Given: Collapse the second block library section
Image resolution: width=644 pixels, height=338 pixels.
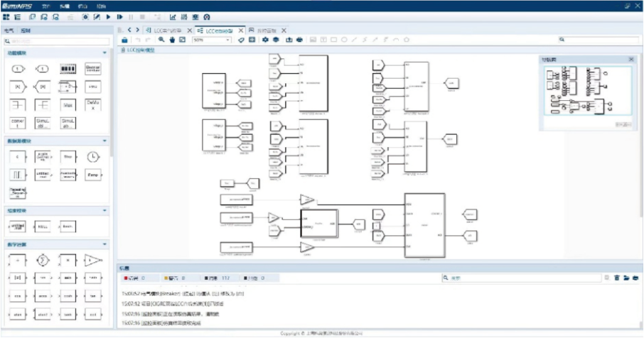Looking at the screenshot, I should pyautogui.click(x=105, y=141).
